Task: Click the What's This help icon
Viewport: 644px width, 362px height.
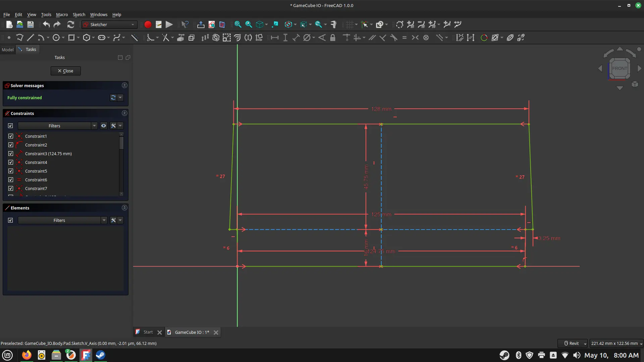Action: click(185, 24)
